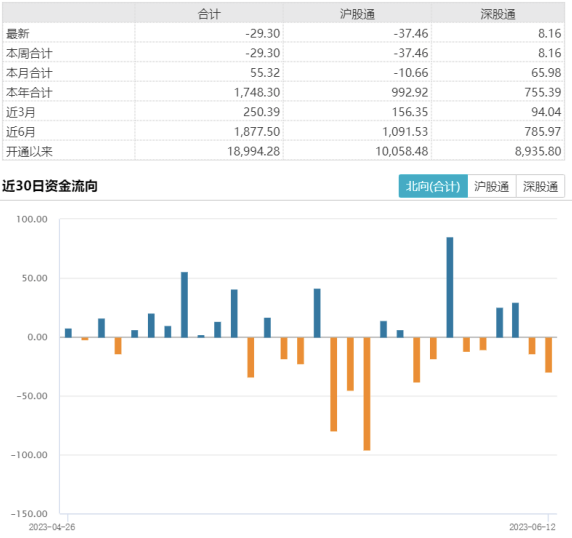Click the 18,994.28 total cell
Screen dimensions: 572x538
pos(254,151)
